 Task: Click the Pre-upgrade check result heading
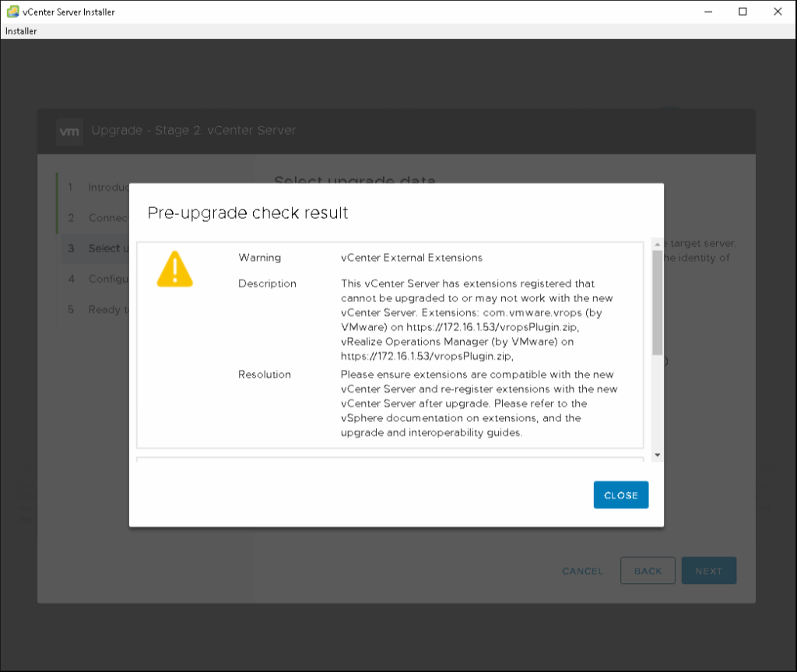click(248, 213)
